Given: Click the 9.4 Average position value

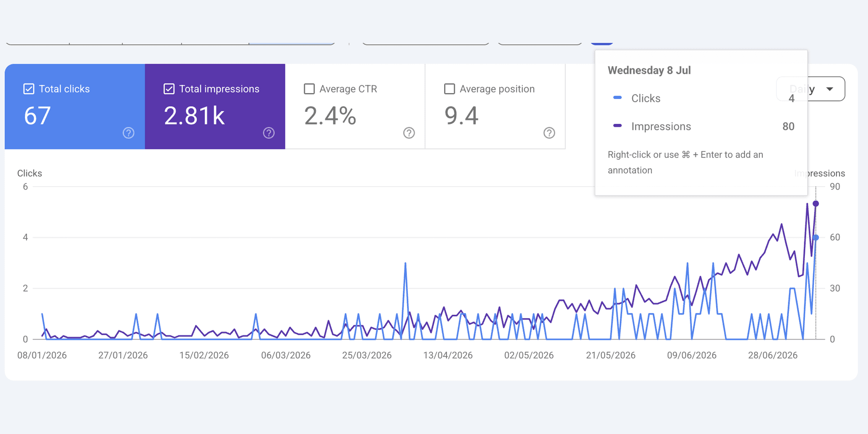Looking at the screenshot, I should tap(461, 116).
